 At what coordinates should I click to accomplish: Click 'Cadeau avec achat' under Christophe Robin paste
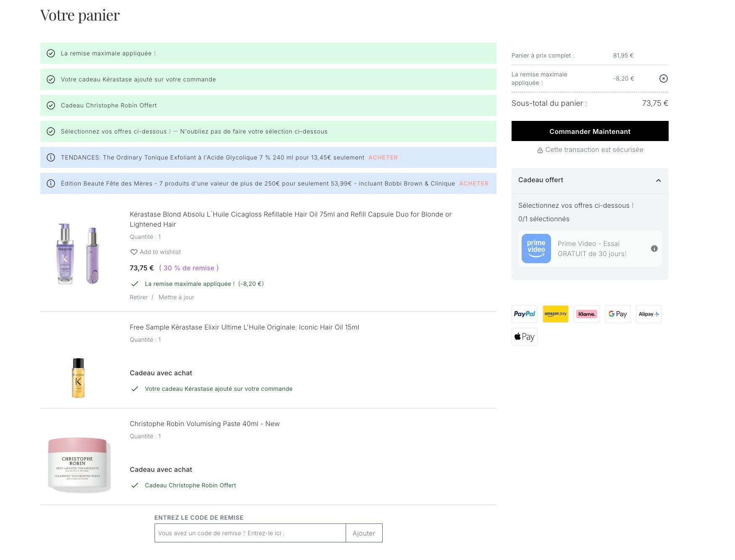tap(161, 469)
